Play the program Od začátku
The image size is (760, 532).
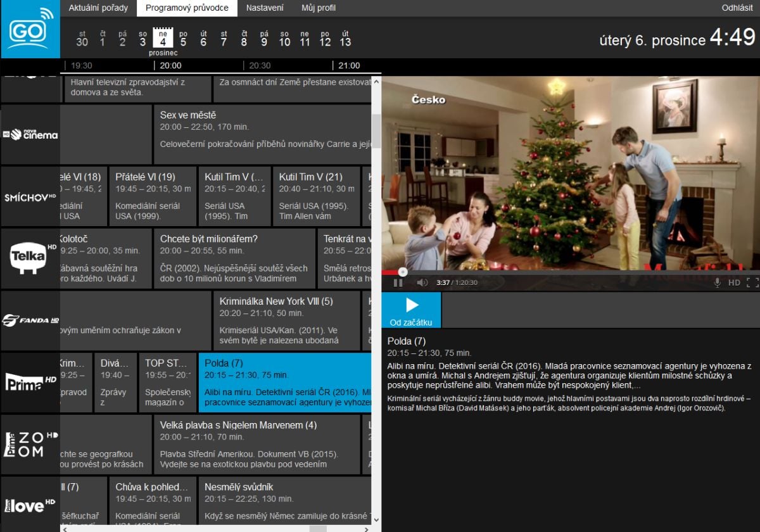click(x=411, y=310)
